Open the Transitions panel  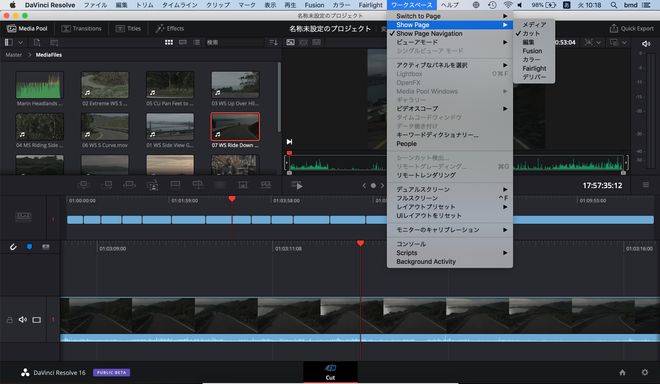click(81, 29)
